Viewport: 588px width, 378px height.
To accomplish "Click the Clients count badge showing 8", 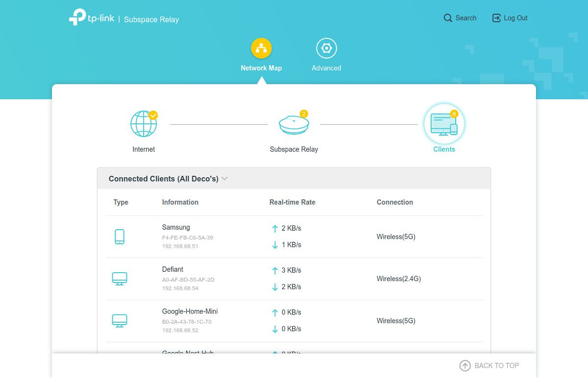I will 454,114.
